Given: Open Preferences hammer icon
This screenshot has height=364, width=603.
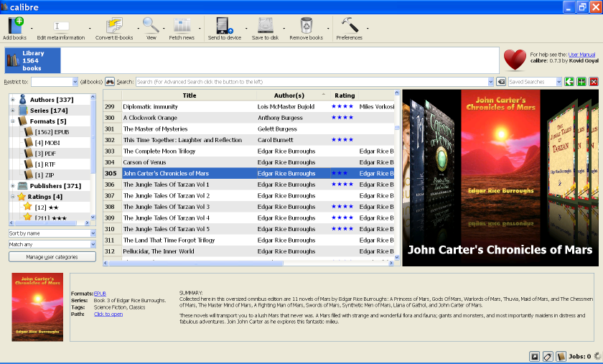Looking at the screenshot, I should (x=350, y=25).
